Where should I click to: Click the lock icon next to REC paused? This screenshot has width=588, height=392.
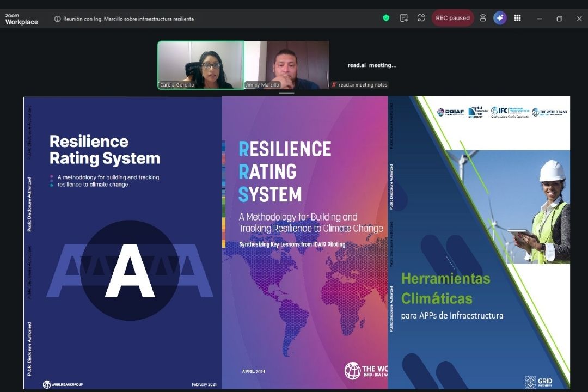tap(483, 18)
